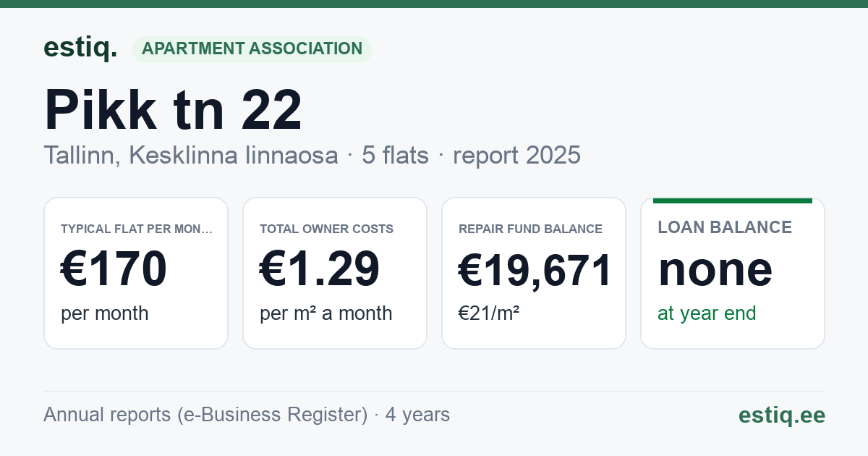Click the per m² a month label
The width and height of the screenshot is (868, 456).
click(325, 313)
